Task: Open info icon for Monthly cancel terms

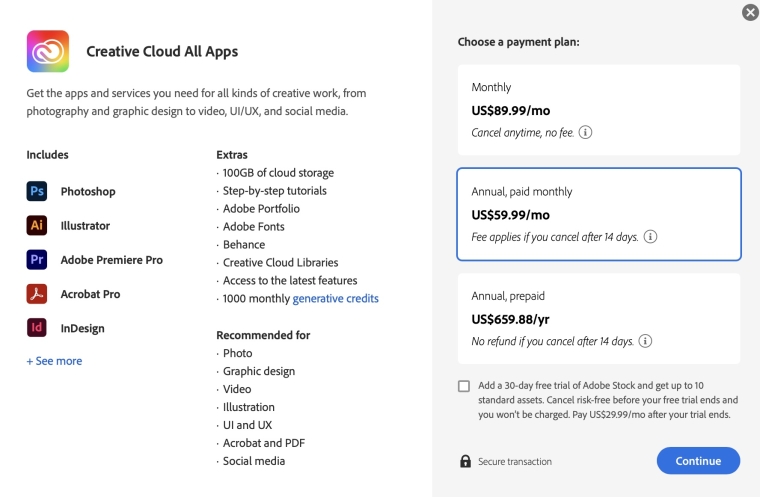Action: 586,132
